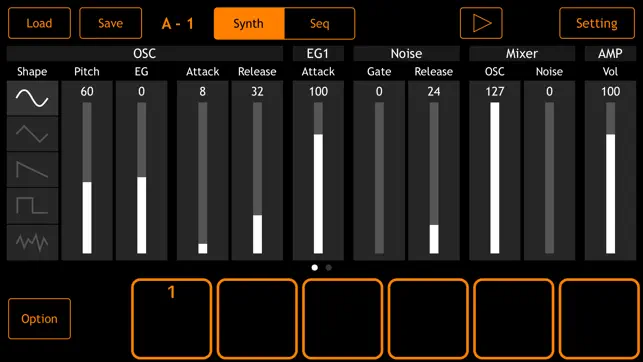Click the Noise Release value 24
Image resolution: width=643 pixels, height=362 pixels.
click(x=434, y=91)
